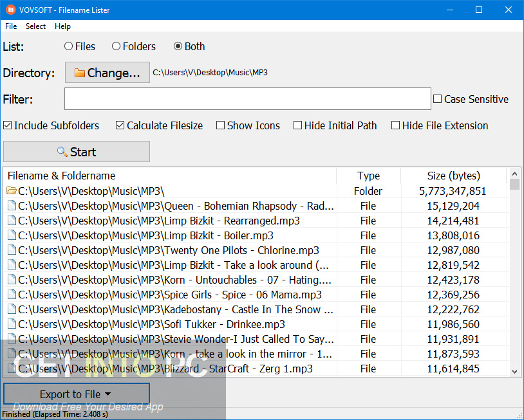The height and width of the screenshot is (420, 524).
Task: Open the Export to File dropdown
Action: [x=77, y=394]
